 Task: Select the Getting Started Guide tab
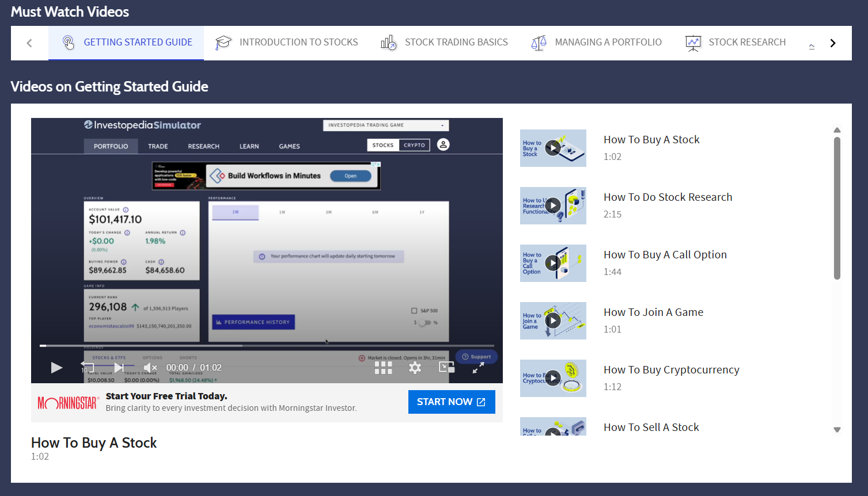126,43
